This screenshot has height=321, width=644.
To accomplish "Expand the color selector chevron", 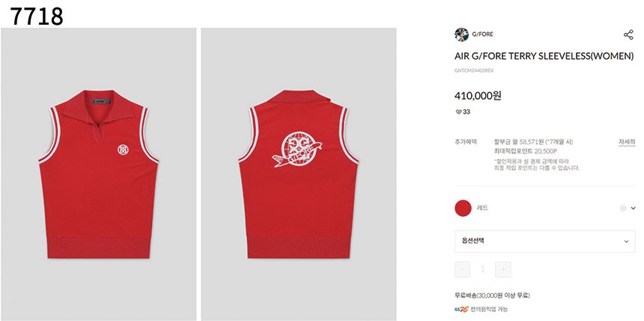I will coord(633,209).
